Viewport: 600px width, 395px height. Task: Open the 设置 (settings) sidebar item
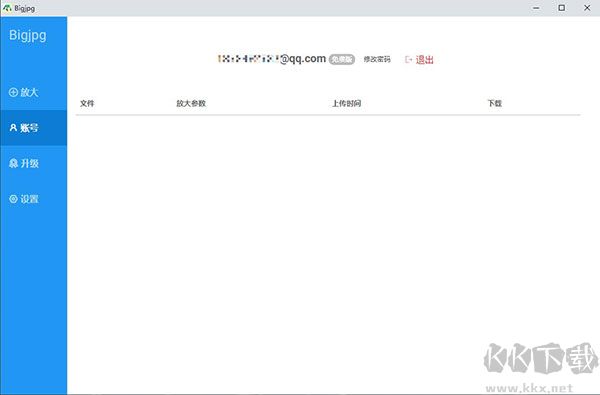[33, 199]
